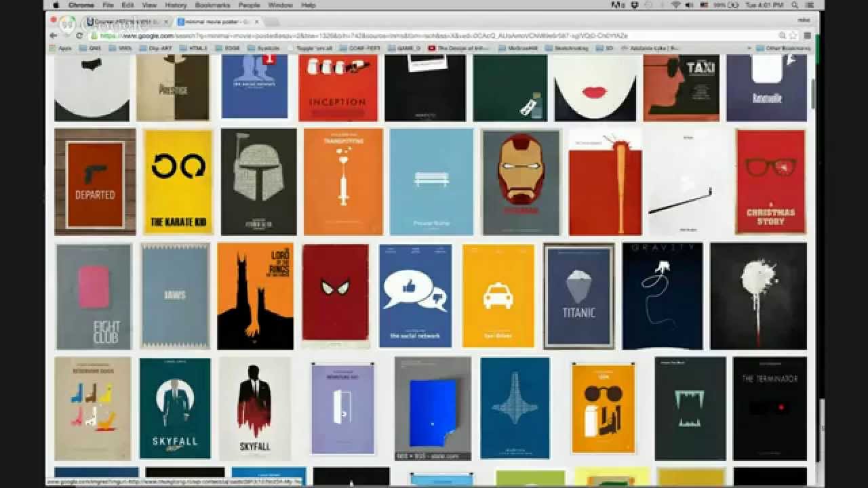The image size is (868, 488).
Task: Open the McGrawHill bookmark folder
Action: 519,48
